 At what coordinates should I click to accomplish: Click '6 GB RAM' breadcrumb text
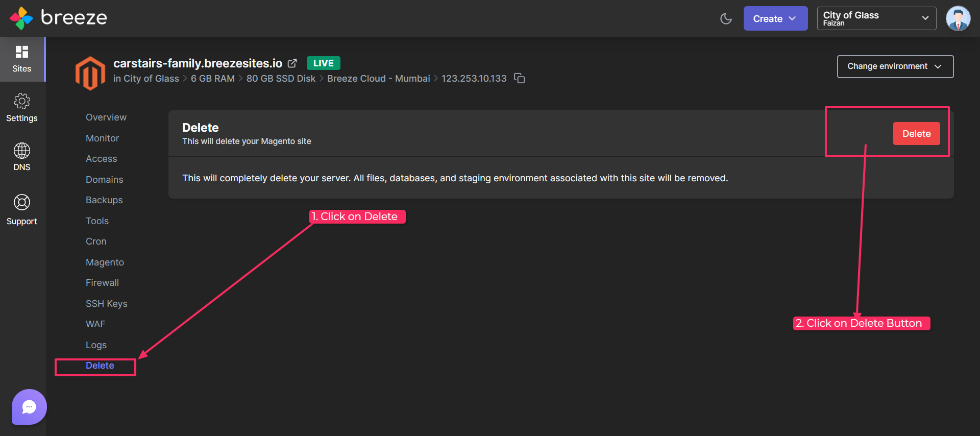click(212, 79)
